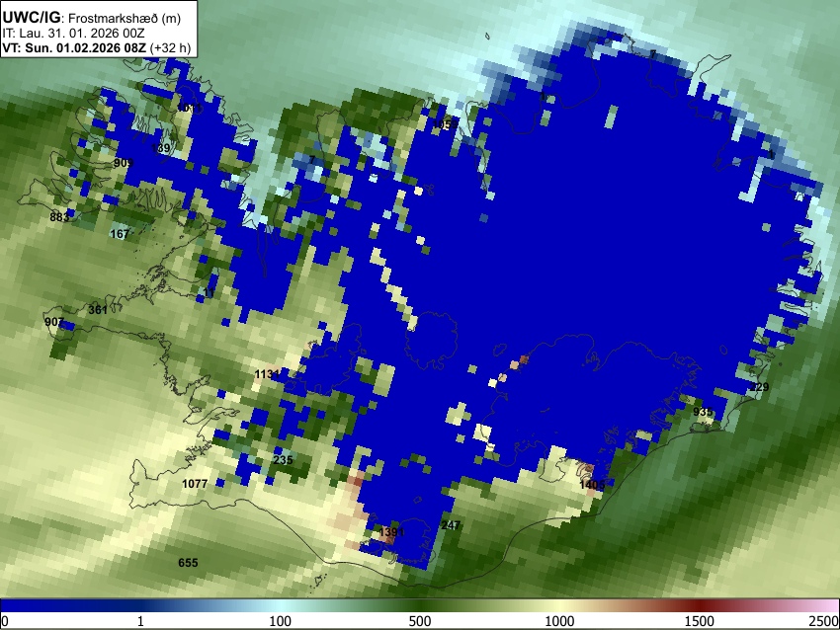Viewport: 840px width, 630px height.
Task: Click the legend tick label 100
Action: [280, 621]
